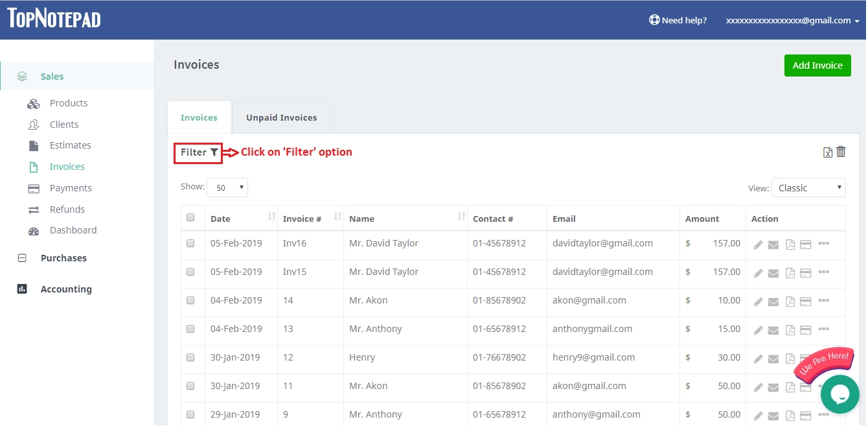Switch to the Unpaid Invoices tab
868x428 pixels.
pyautogui.click(x=281, y=117)
